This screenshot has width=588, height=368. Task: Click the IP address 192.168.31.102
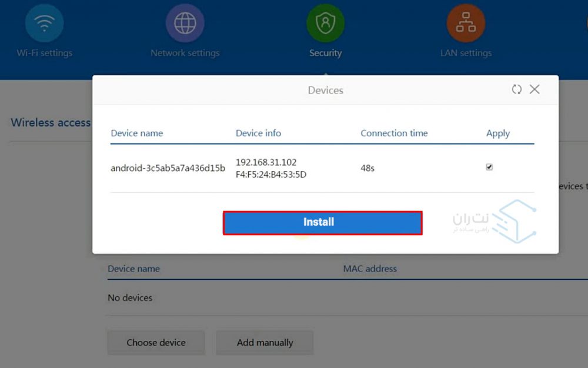click(266, 162)
